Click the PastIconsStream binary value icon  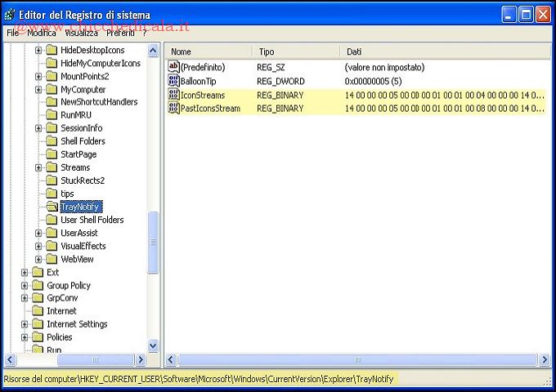click(x=173, y=109)
